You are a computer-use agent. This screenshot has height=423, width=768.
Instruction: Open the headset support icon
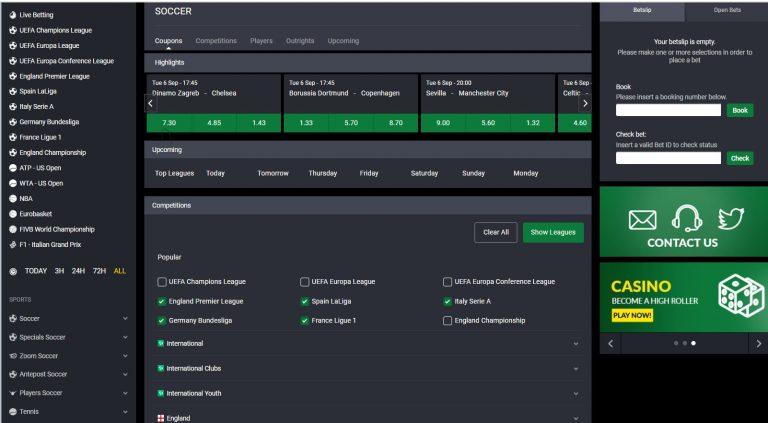click(x=686, y=218)
